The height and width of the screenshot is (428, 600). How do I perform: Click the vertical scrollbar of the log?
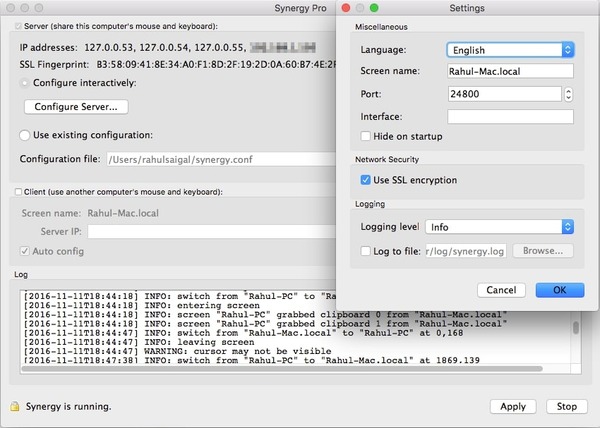576,327
